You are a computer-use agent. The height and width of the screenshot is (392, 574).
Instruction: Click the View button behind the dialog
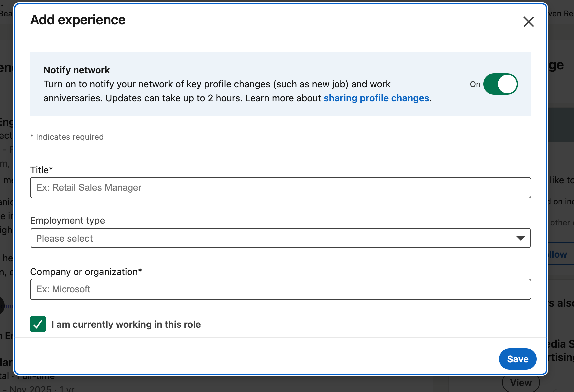[x=521, y=383]
